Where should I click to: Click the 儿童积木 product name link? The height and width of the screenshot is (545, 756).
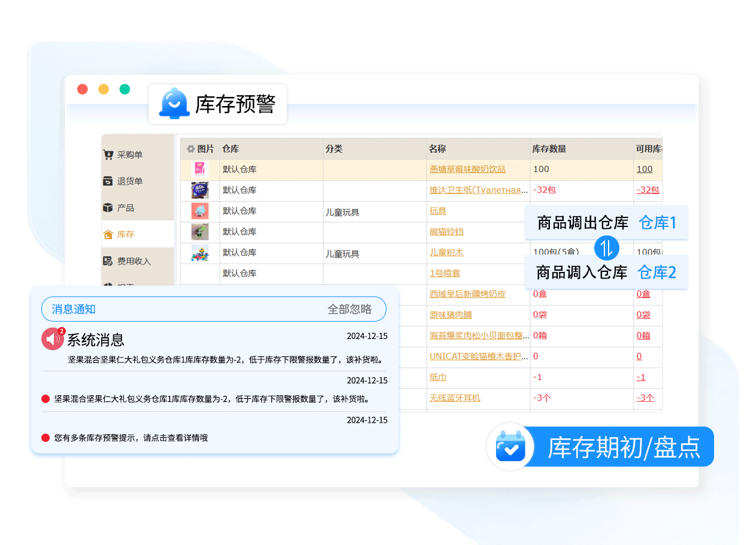coord(446,253)
